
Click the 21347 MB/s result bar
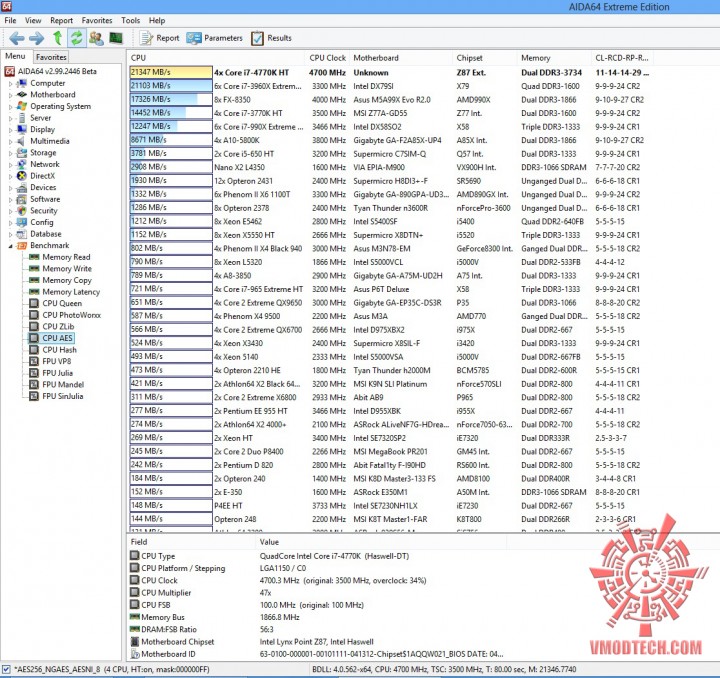coord(171,72)
